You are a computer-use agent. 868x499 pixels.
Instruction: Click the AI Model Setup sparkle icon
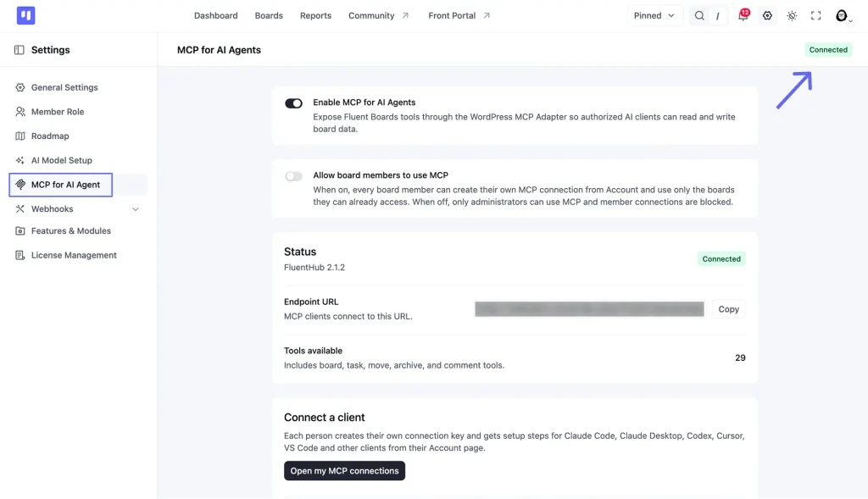20,160
